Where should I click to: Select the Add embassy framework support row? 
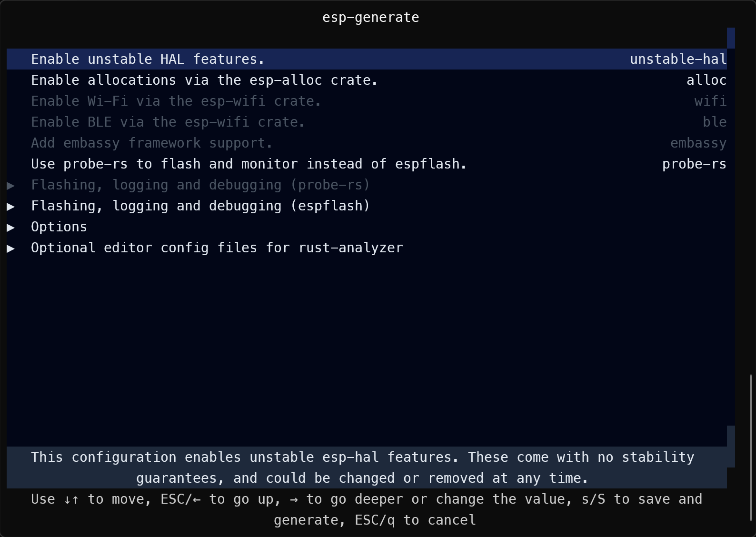tap(367, 143)
